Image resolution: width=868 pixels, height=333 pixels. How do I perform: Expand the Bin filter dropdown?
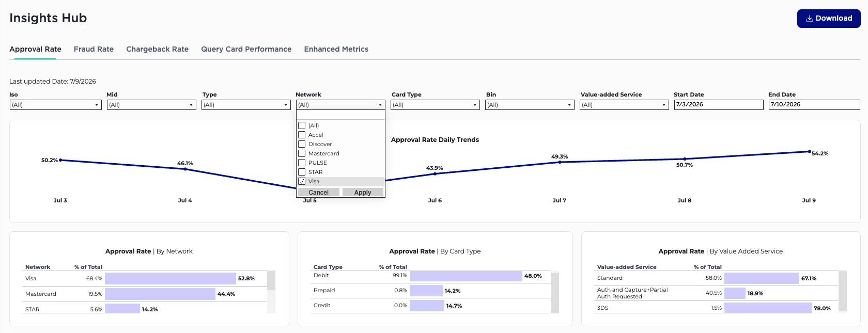[x=530, y=105]
